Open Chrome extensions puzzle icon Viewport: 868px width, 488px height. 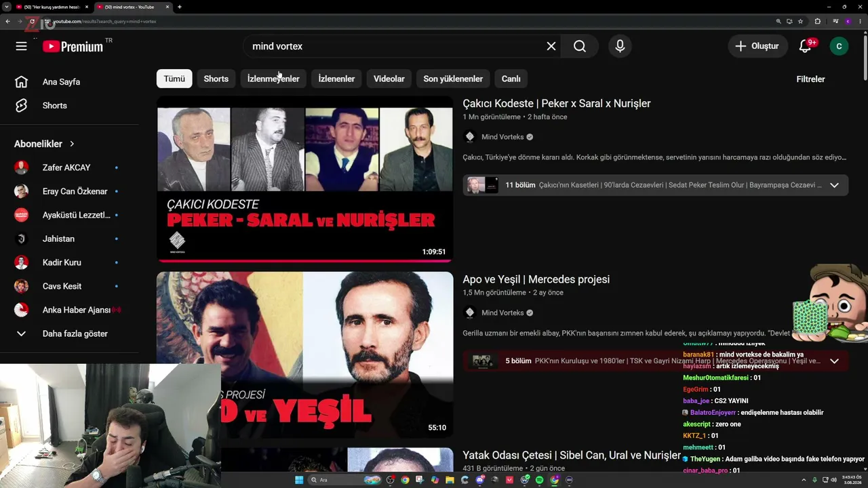(x=817, y=21)
